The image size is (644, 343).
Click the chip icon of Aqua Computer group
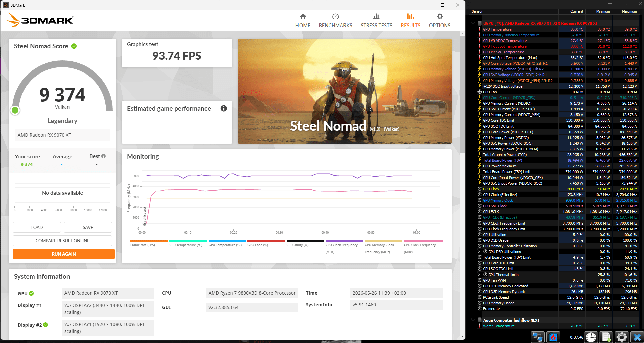click(x=480, y=320)
